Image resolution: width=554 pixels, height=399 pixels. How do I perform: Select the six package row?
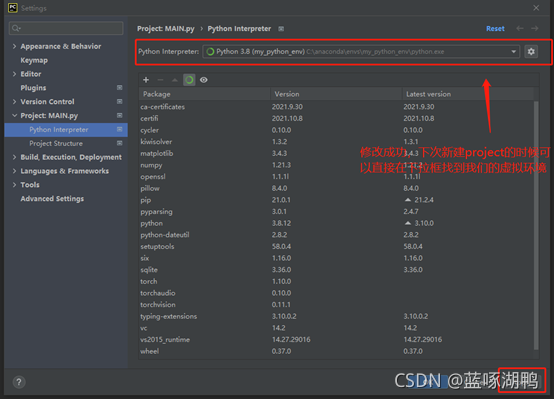tap(336, 258)
